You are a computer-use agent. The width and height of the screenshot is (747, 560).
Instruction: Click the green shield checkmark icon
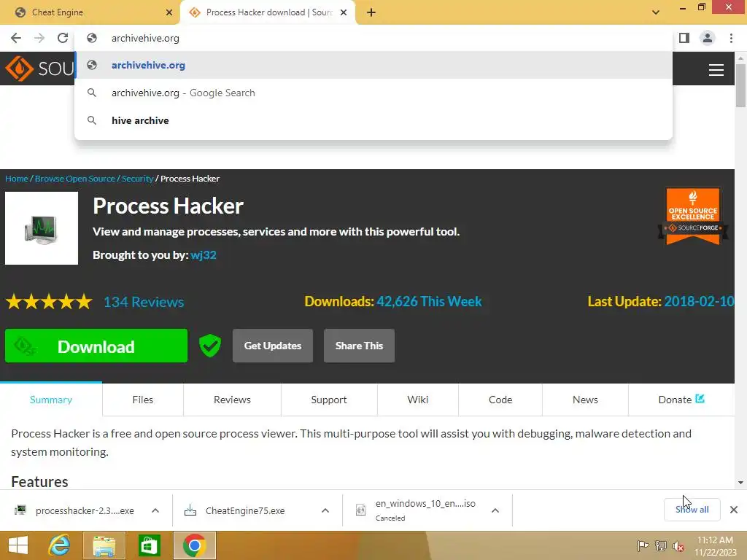210,346
